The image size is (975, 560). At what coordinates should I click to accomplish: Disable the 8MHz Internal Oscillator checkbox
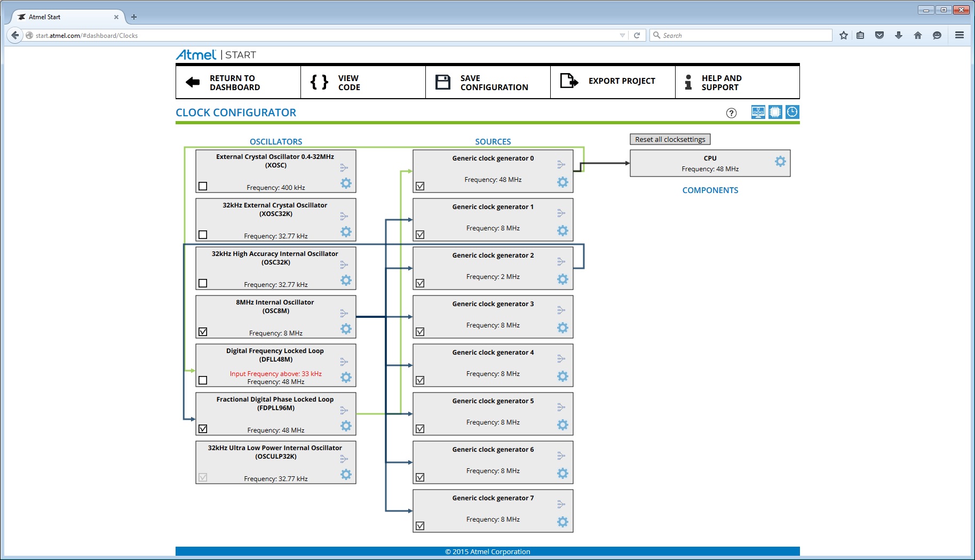point(203,332)
